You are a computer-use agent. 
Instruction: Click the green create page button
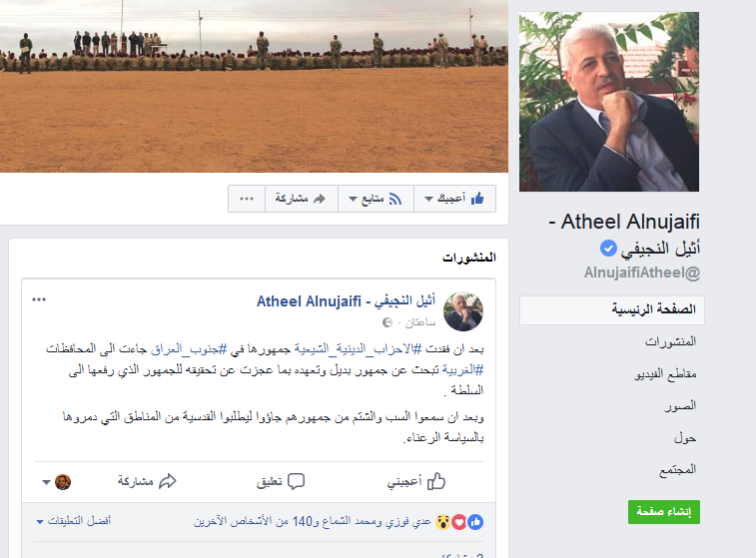point(664,512)
